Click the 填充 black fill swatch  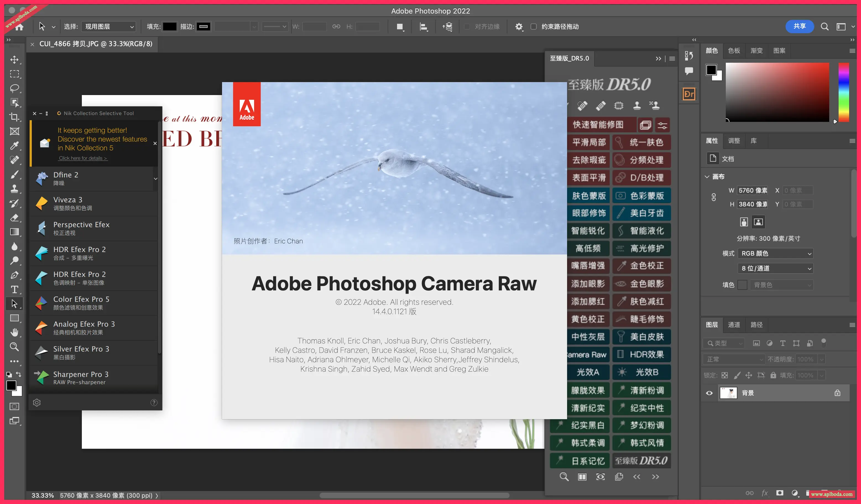click(169, 27)
